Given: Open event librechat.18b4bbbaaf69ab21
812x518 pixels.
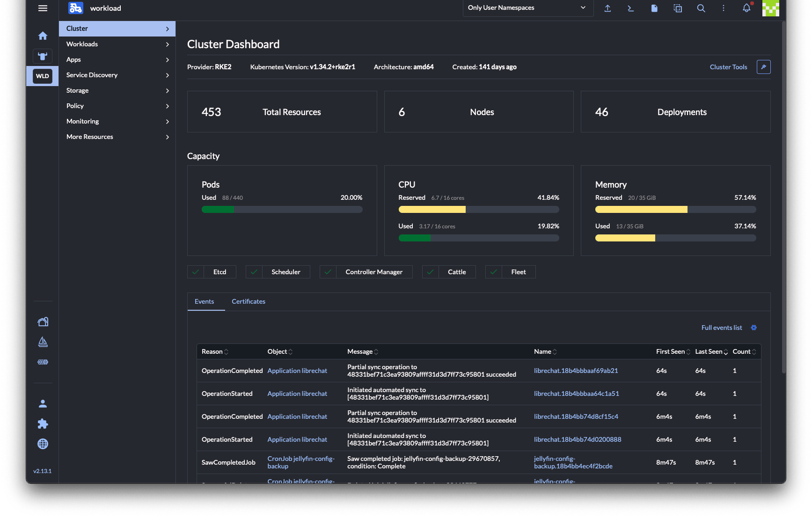Looking at the screenshot, I should pyautogui.click(x=576, y=371).
